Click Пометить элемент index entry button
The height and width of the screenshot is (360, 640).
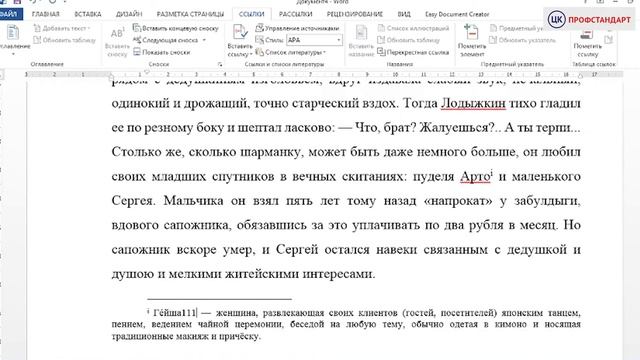click(472, 41)
